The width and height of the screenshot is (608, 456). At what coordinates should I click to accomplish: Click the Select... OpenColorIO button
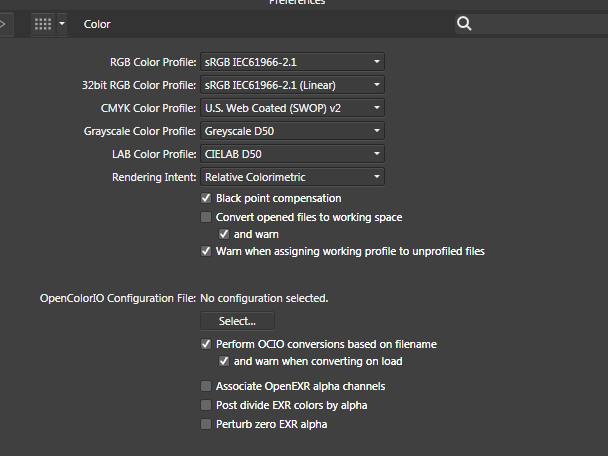pos(237,321)
